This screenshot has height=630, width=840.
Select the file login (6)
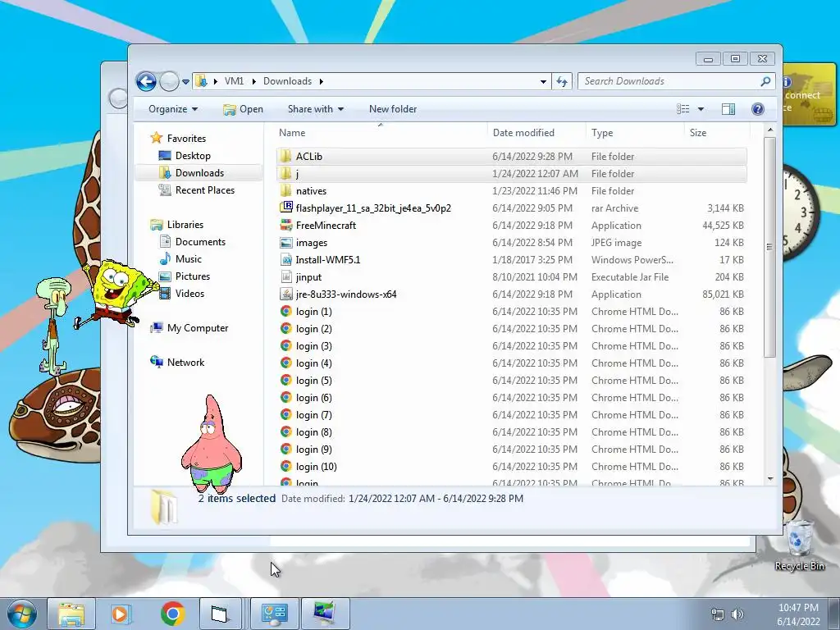pos(313,398)
